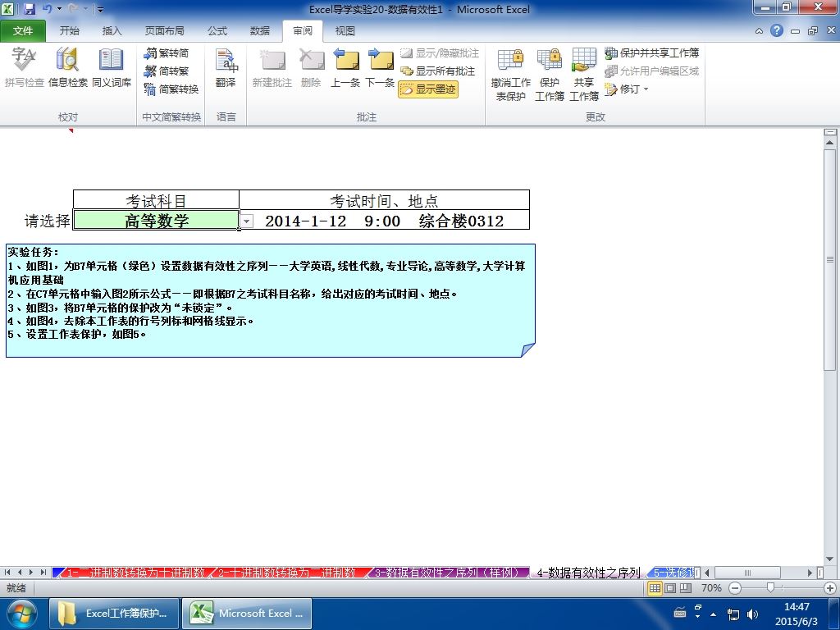This screenshot has width=840, height=630.
Task: Switch to Page Layout view in status bar
Action: point(670,588)
